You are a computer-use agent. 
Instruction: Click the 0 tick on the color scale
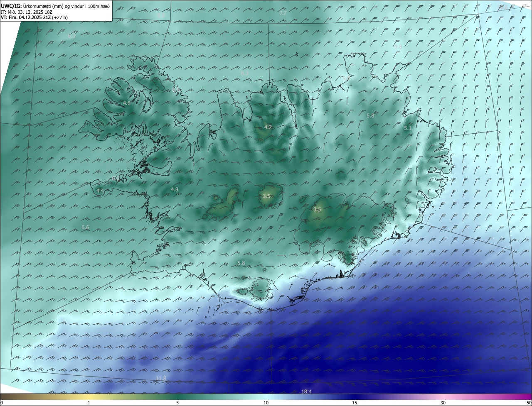(x=2, y=403)
